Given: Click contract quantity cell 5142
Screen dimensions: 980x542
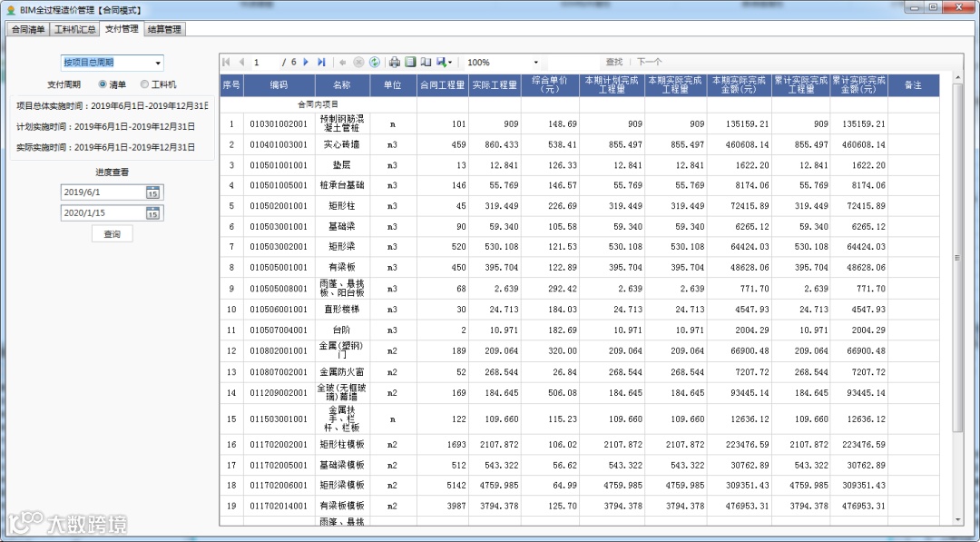Looking at the screenshot, I should [x=443, y=485].
